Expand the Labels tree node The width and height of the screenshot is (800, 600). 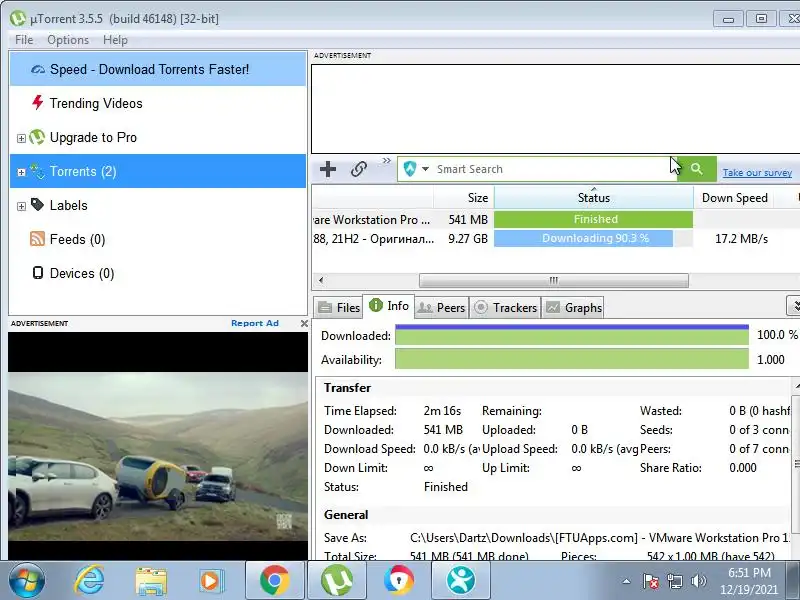coord(21,206)
